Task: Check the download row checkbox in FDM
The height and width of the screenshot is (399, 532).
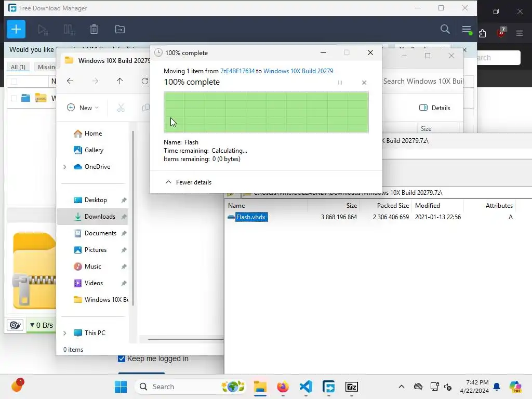Action: pyautogui.click(x=14, y=98)
